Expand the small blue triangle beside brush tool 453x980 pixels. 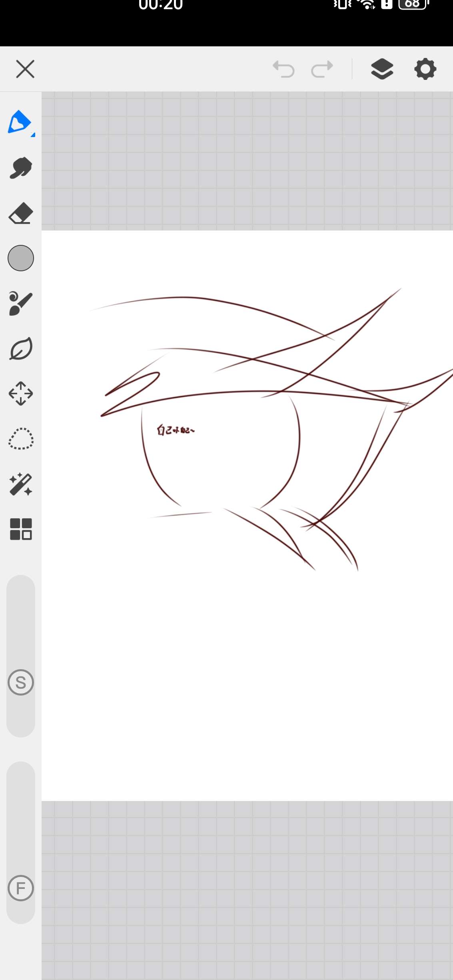33,135
